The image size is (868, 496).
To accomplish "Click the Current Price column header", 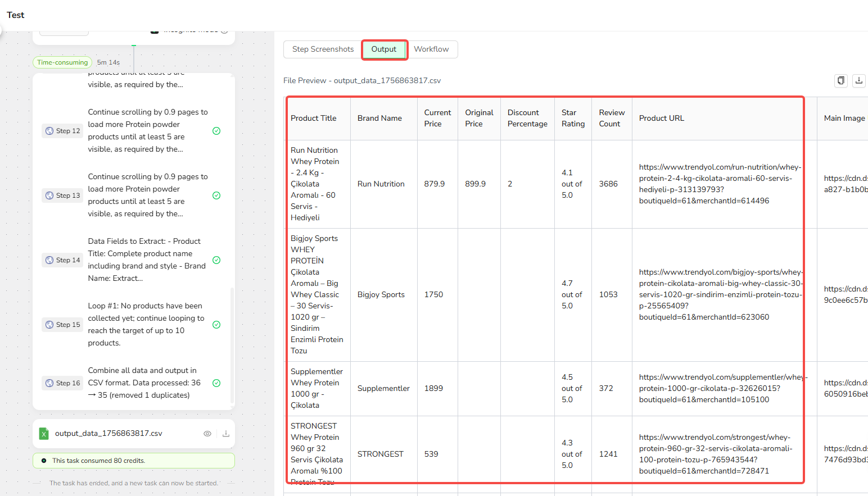I will tap(438, 119).
